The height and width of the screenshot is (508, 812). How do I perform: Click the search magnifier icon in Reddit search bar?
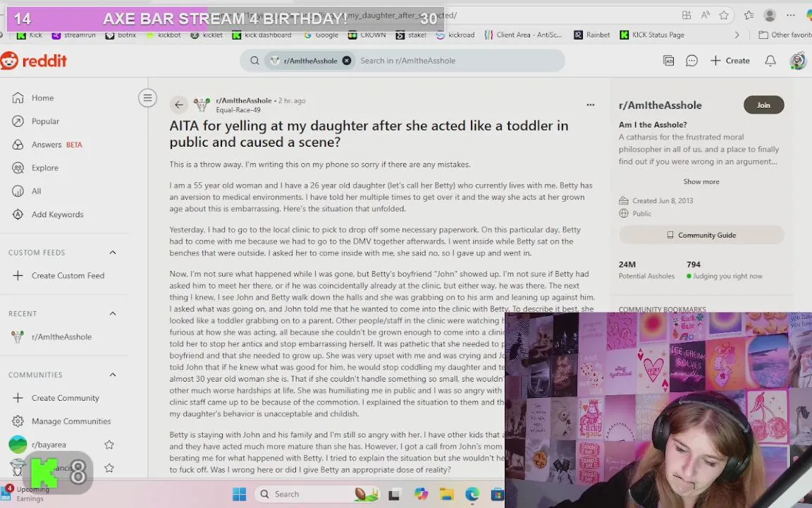[254, 61]
